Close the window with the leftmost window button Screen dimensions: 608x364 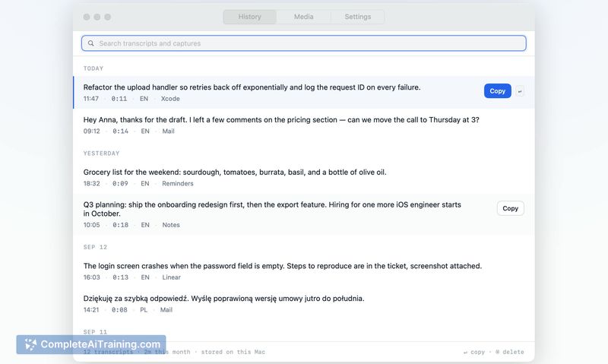(87, 17)
